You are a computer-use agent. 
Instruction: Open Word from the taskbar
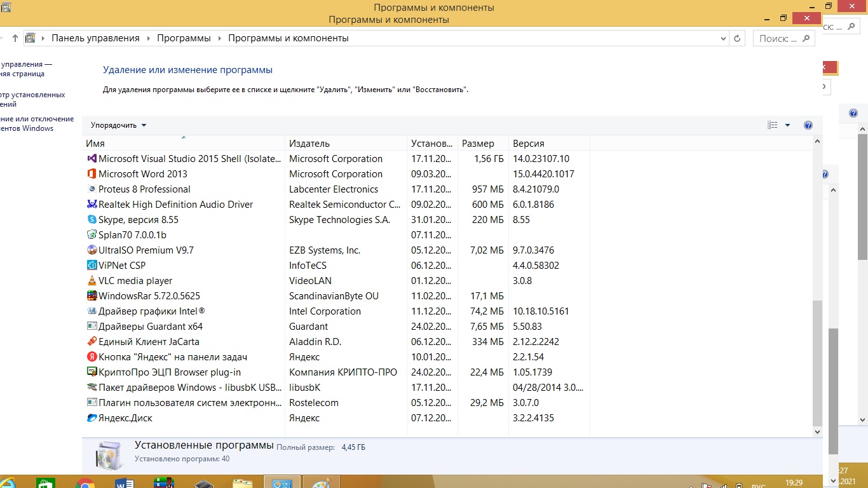125,484
